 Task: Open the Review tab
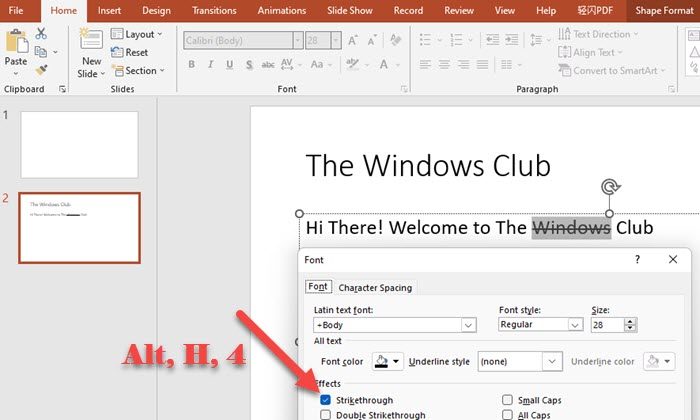(x=459, y=10)
